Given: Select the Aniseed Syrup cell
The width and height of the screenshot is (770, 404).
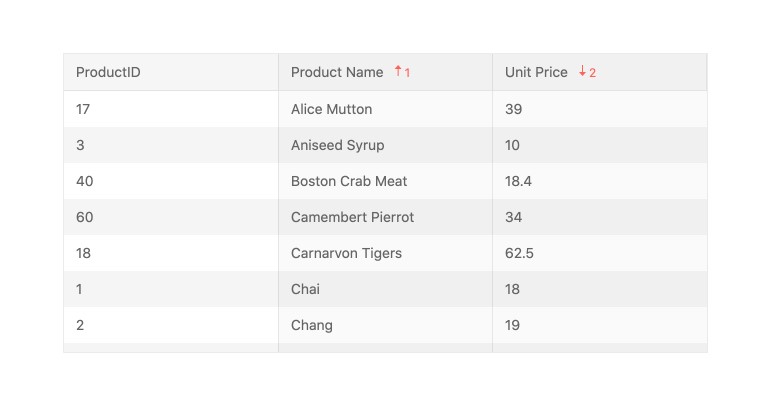Looking at the screenshot, I should click(x=337, y=145).
